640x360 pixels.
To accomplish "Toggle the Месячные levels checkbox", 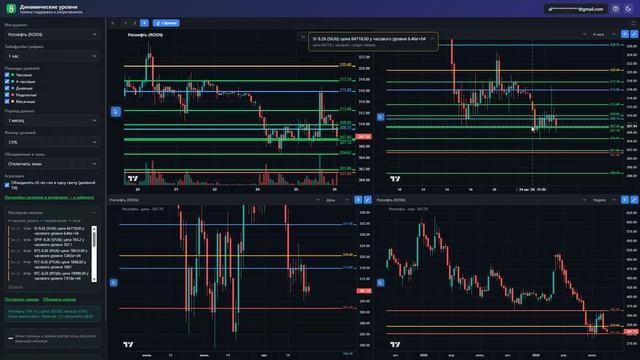I will 7,101.
